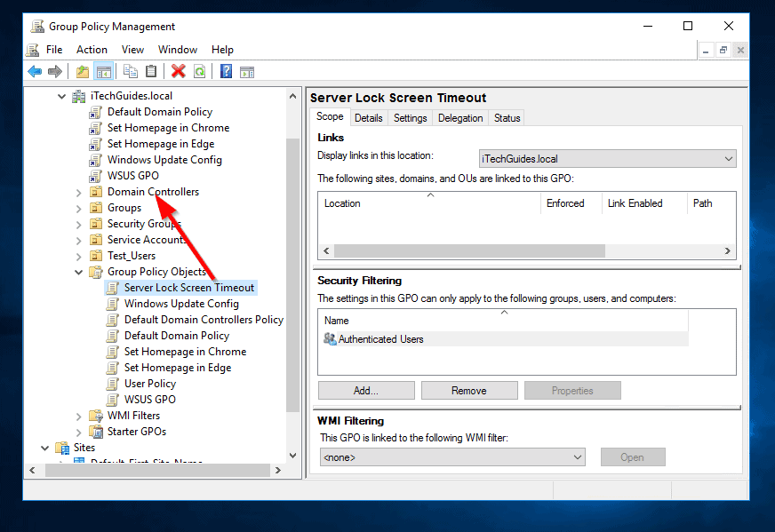
Task: Click the Up one level folder icon
Action: pyautogui.click(x=83, y=72)
